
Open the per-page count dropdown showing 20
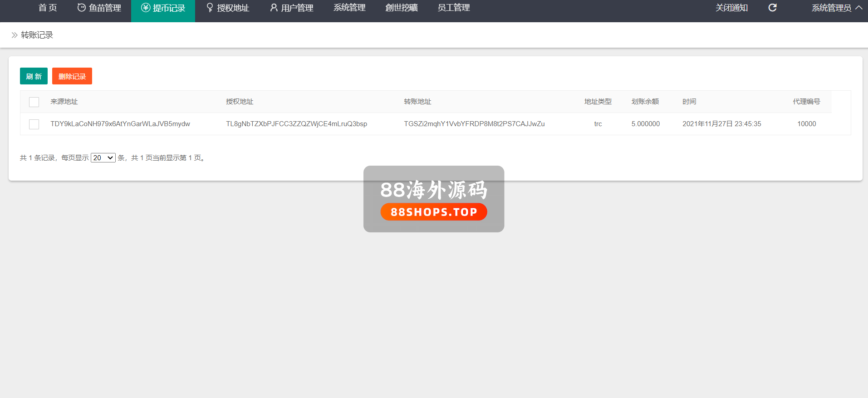103,158
